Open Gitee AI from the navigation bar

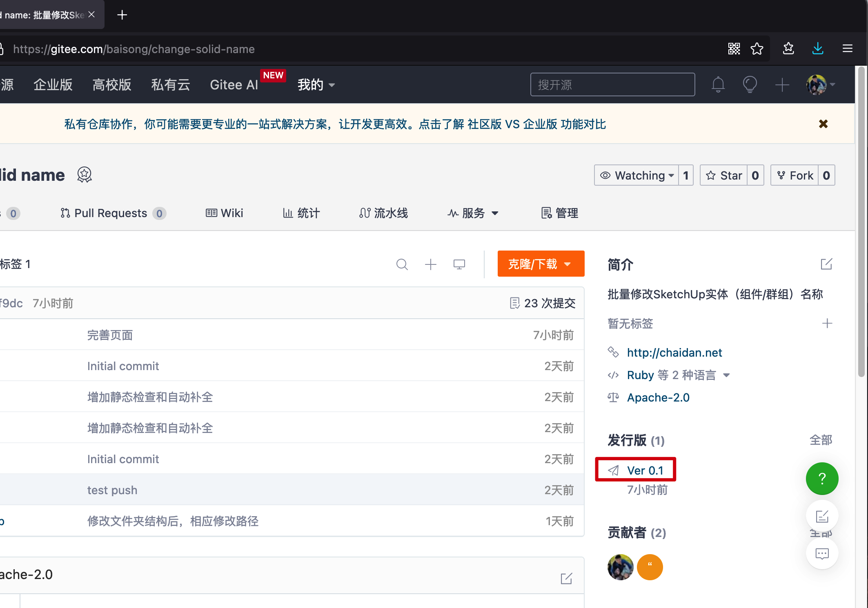point(234,85)
